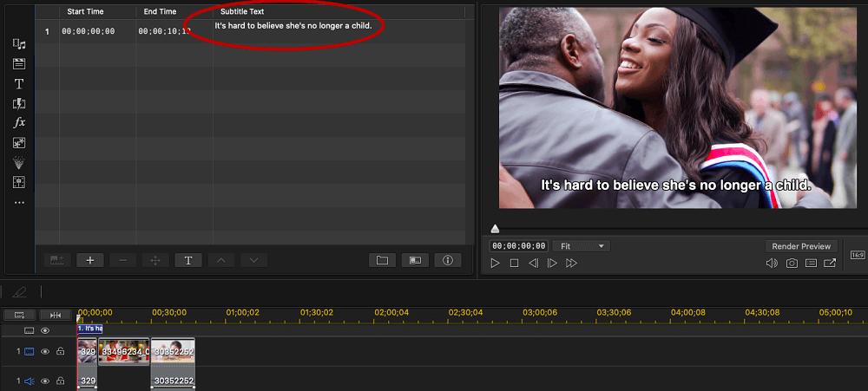Step to the next frame
Image resolution: width=868 pixels, height=391 pixels.
[x=552, y=264]
